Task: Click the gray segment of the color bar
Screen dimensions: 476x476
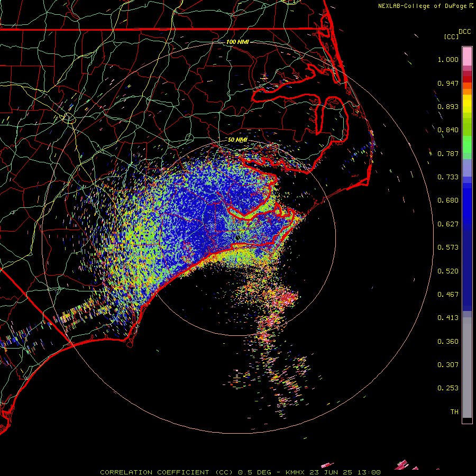Action: point(467,368)
